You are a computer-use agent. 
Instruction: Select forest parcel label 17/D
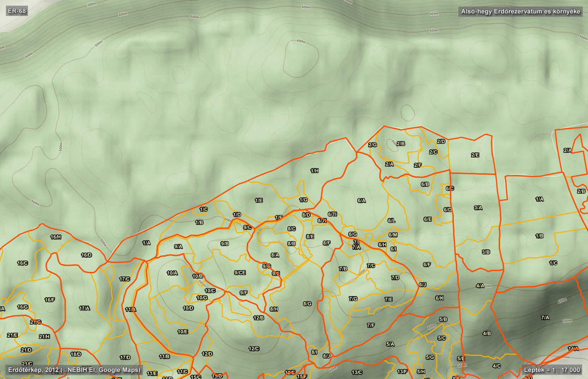(125, 357)
